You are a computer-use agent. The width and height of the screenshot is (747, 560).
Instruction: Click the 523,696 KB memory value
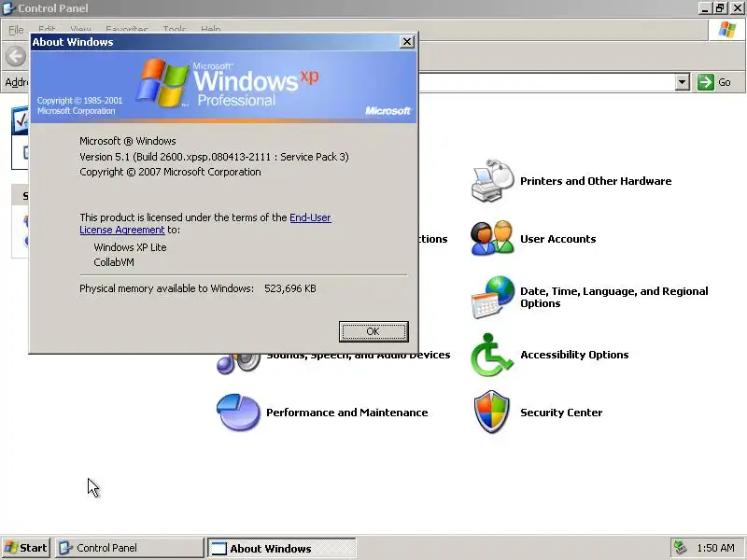pyautogui.click(x=290, y=288)
